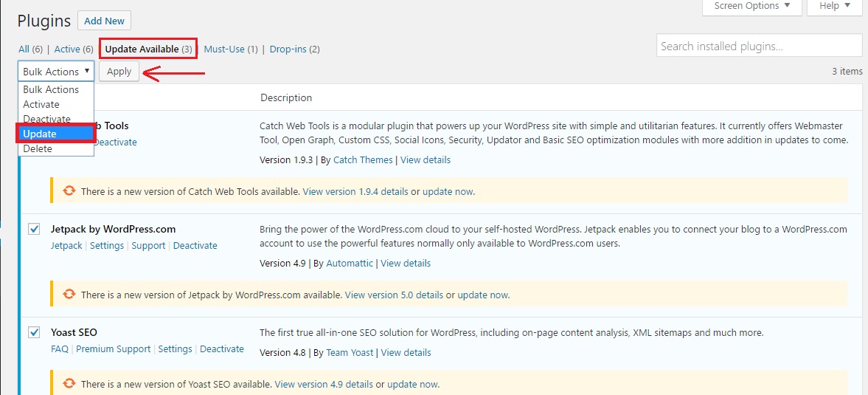Toggle the Jetpack by WordPress.com checkbox

tap(35, 229)
